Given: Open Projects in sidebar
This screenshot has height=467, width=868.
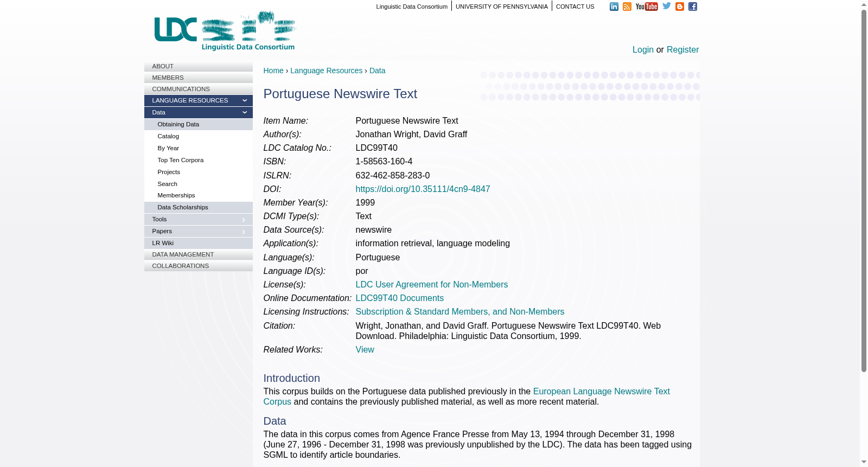Looking at the screenshot, I should click(199, 172).
